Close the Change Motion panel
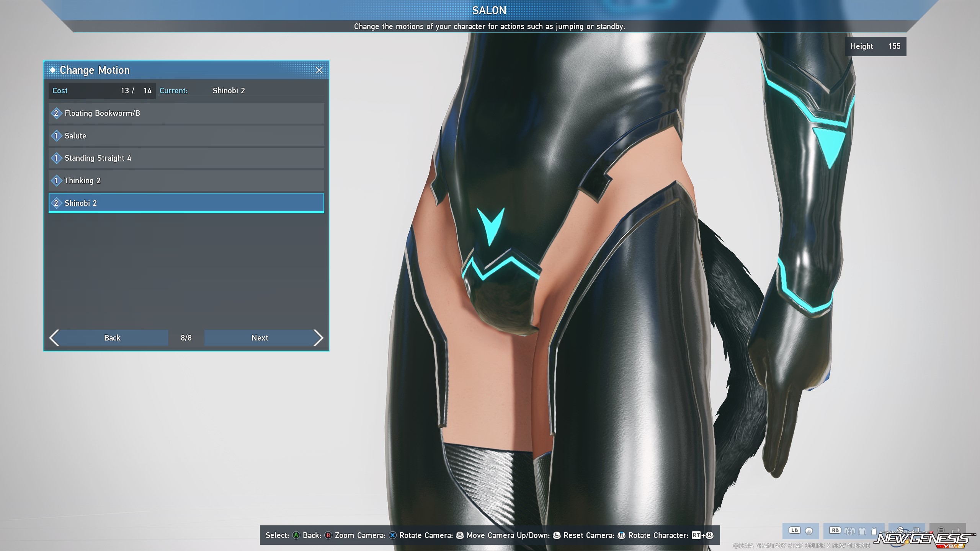Viewport: 980px width, 551px height. (319, 70)
